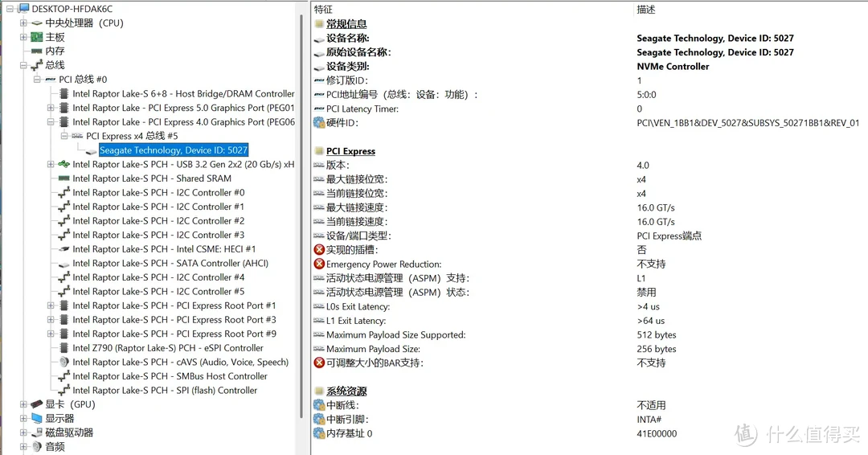Select Intel Z790 PCH - eSPI Controller

click(168, 347)
